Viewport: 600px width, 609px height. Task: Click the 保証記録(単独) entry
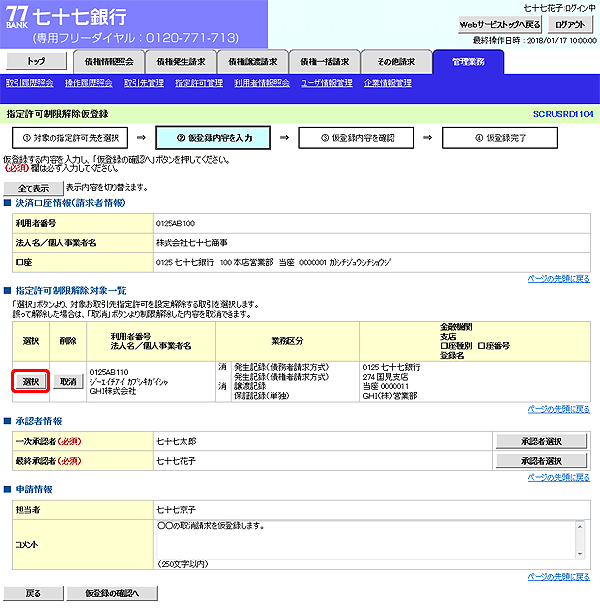[262, 396]
